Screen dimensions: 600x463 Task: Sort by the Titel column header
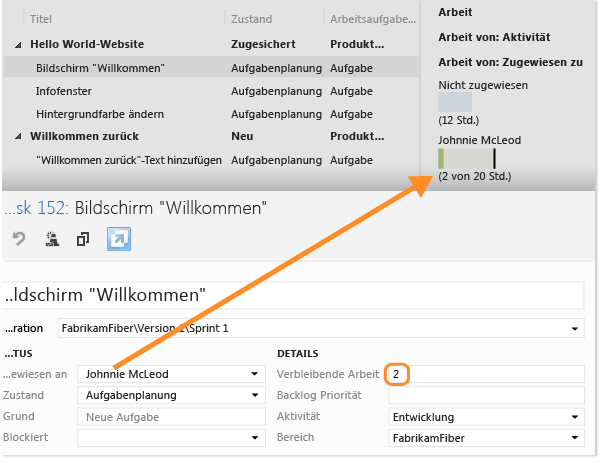click(41, 19)
